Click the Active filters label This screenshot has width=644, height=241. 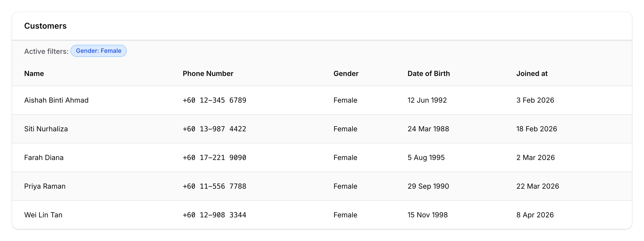[x=46, y=51]
